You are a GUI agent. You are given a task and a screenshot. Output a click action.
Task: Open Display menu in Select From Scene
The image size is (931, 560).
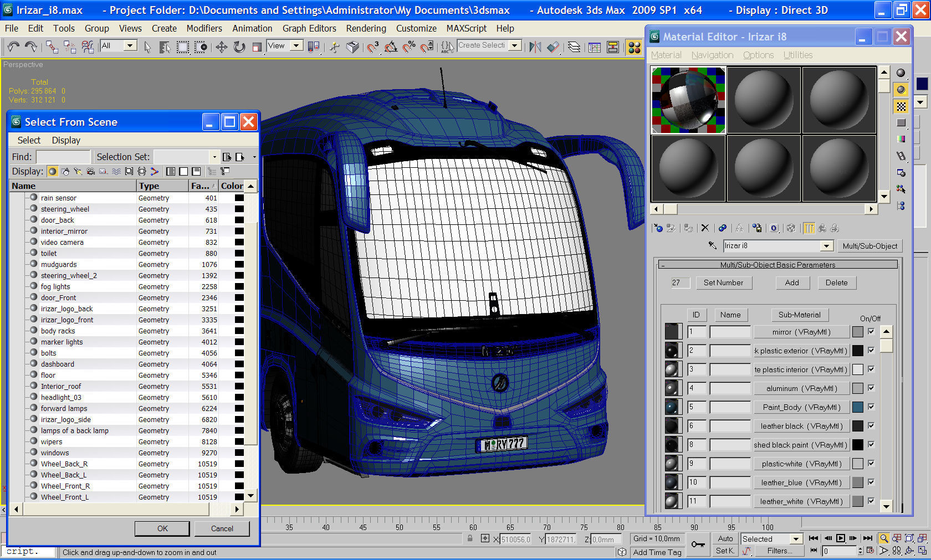[66, 140]
